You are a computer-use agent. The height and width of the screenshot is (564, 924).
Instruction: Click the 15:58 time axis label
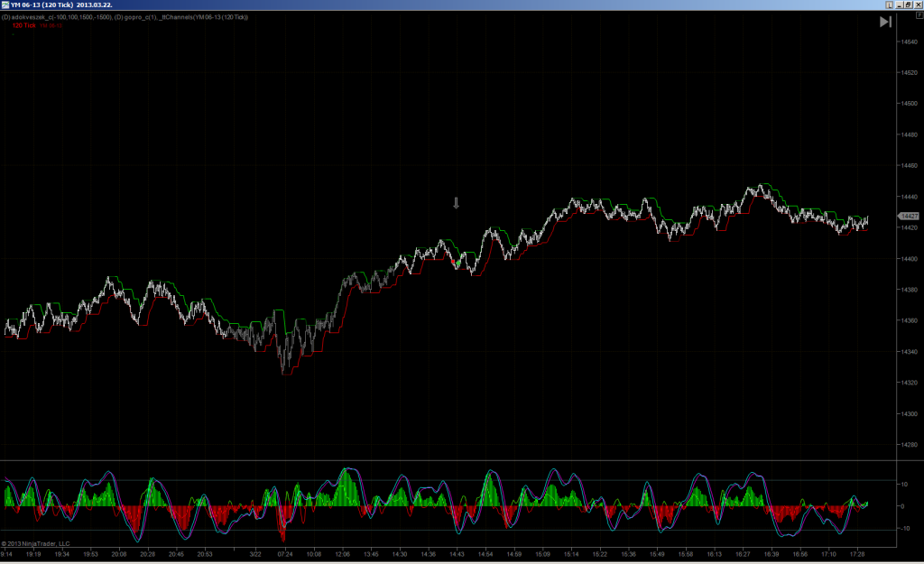pos(686,554)
